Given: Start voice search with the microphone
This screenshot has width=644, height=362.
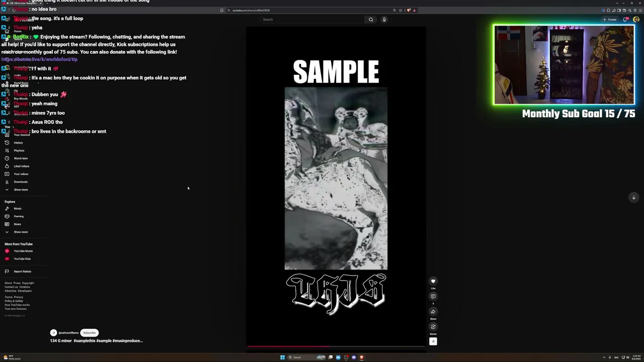Looking at the screenshot, I should tap(384, 20).
